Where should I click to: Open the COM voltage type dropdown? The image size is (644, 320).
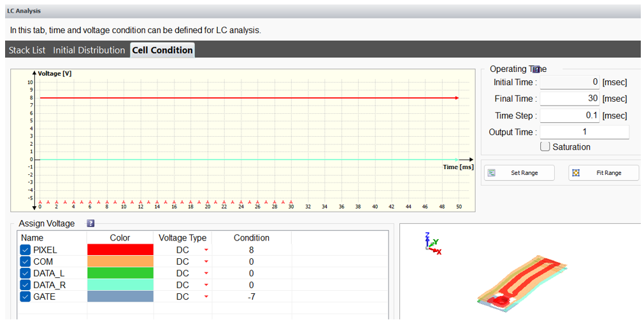tap(206, 262)
